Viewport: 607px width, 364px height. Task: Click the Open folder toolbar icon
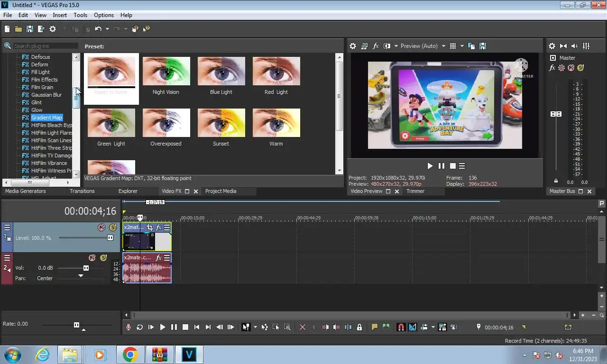click(18, 29)
